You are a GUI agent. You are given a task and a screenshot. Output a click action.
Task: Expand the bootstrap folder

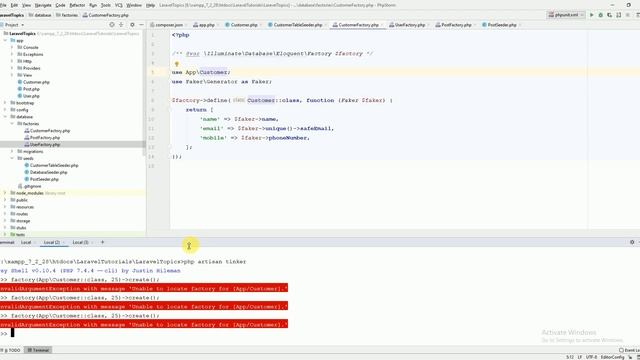pos(5,103)
